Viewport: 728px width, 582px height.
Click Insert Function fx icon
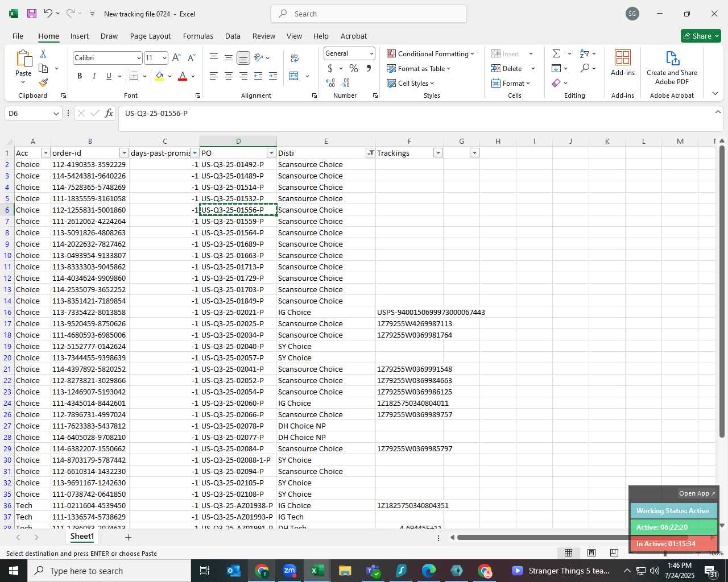pyautogui.click(x=109, y=113)
